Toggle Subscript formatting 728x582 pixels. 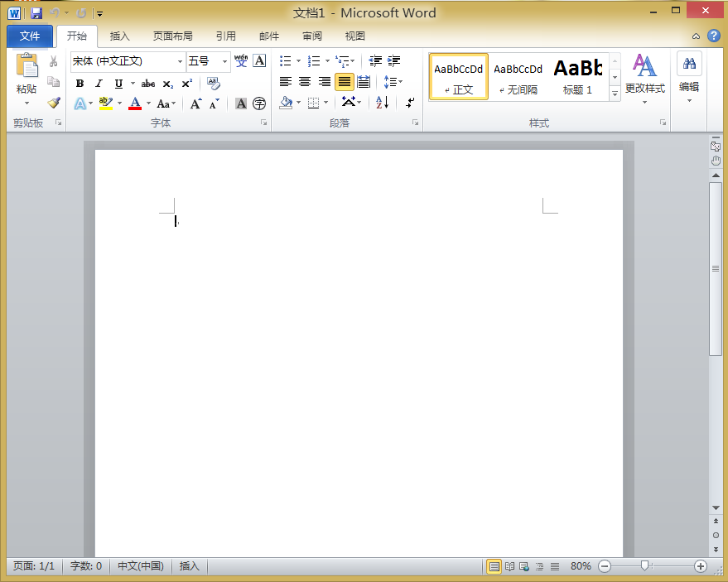(167, 84)
